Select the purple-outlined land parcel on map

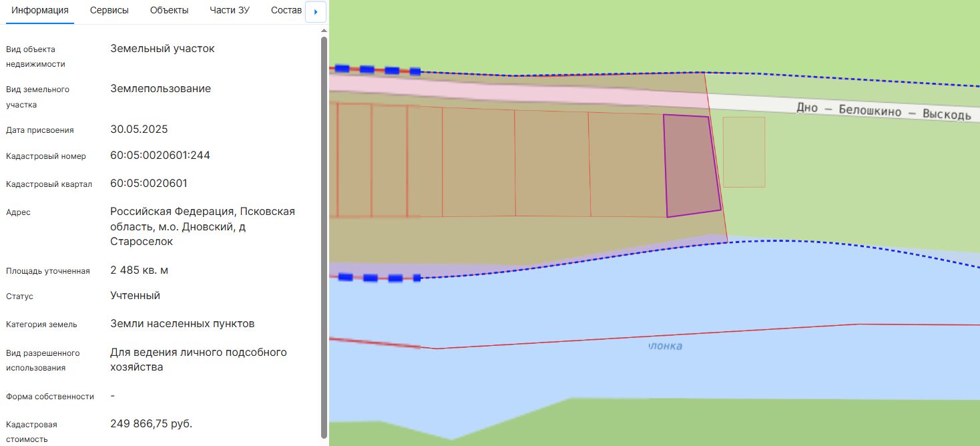tap(692, 166)
